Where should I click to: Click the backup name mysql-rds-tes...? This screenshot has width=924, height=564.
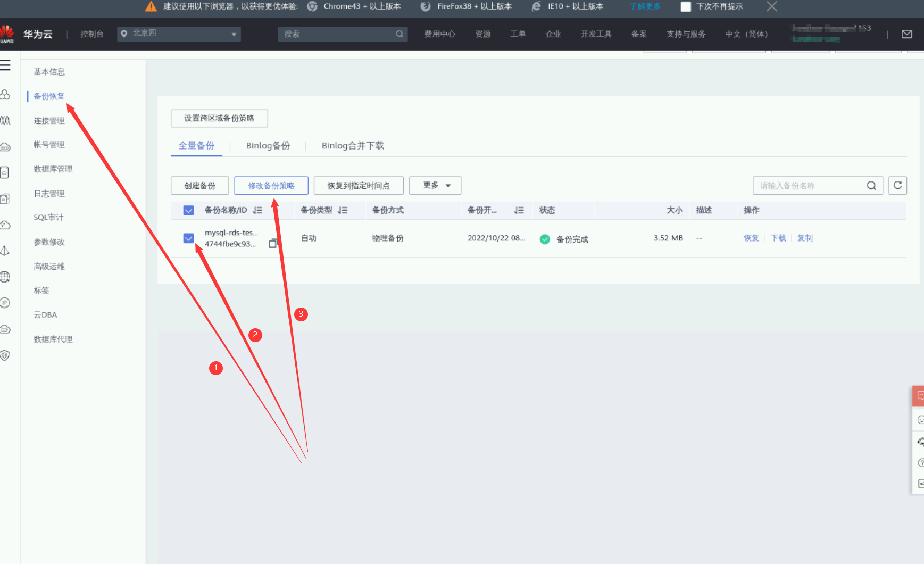click(x=231, y=233)
